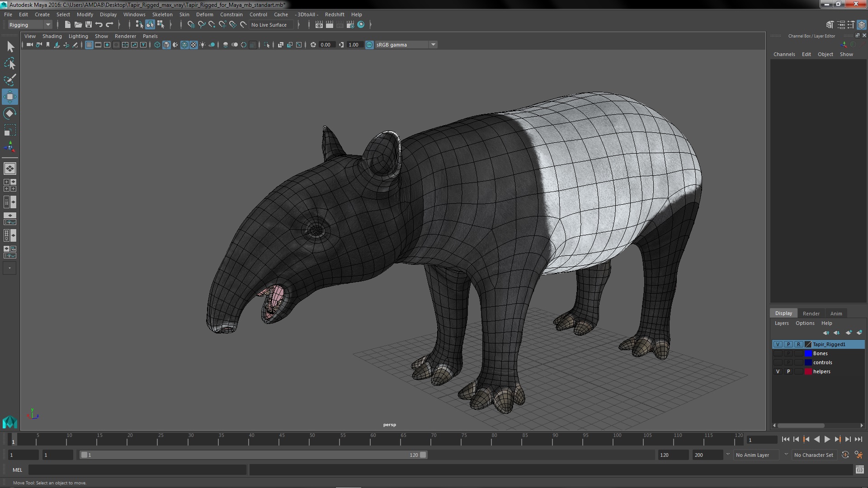Switch to the Anim layer tab
The width and height of the screenshot is (868, 488).
pyautogui.click(x=836, y=314)
